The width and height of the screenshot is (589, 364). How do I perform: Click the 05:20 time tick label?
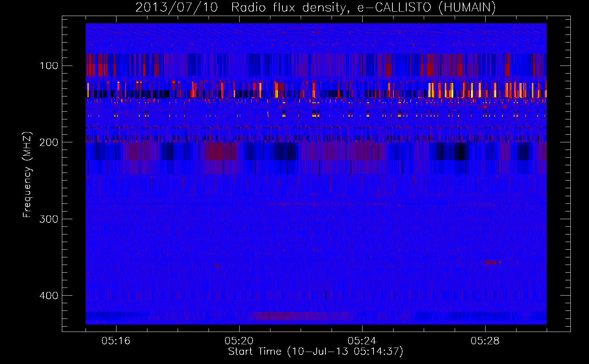[239, 341]
